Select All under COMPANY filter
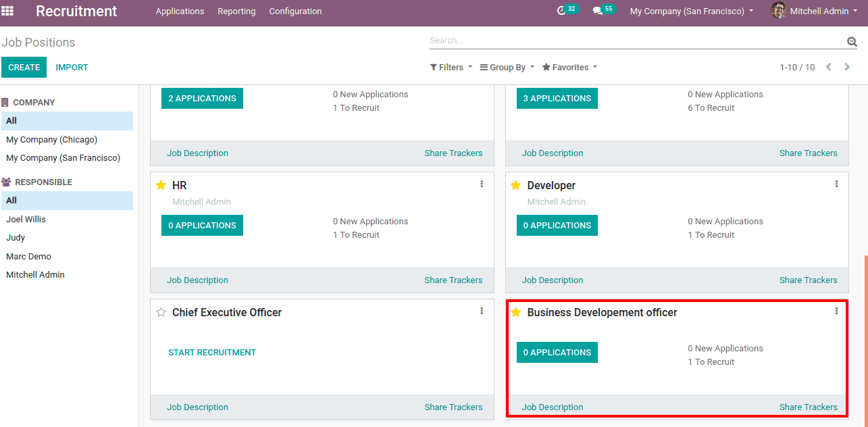Image resolution: width=868 pixels, height=427 pixels. pos(67,121)
